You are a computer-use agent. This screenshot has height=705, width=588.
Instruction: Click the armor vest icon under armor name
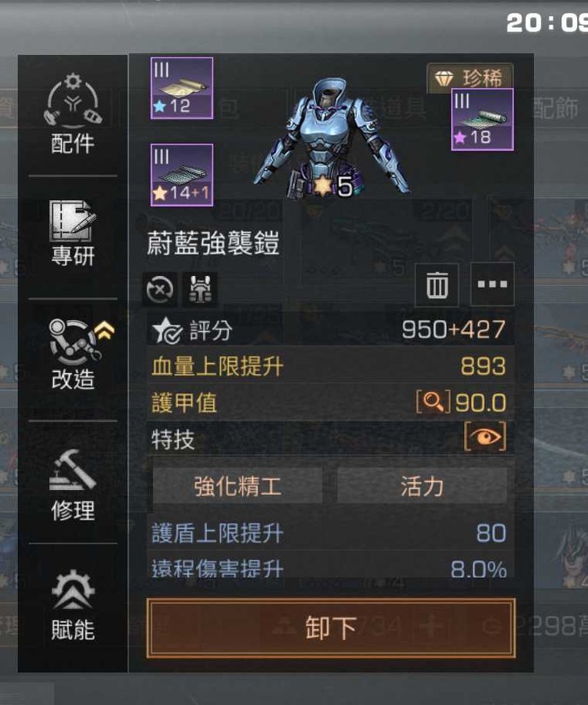click(x=201, y=289)
